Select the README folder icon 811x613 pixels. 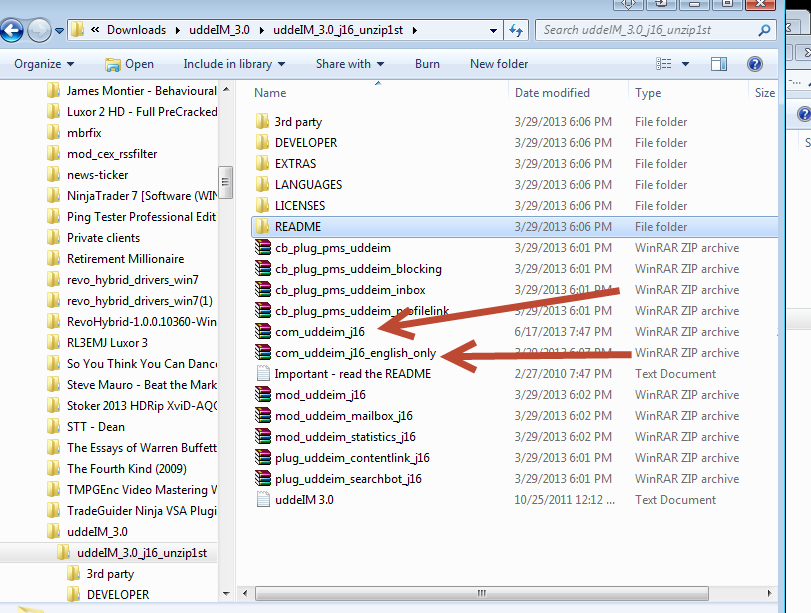263,227
